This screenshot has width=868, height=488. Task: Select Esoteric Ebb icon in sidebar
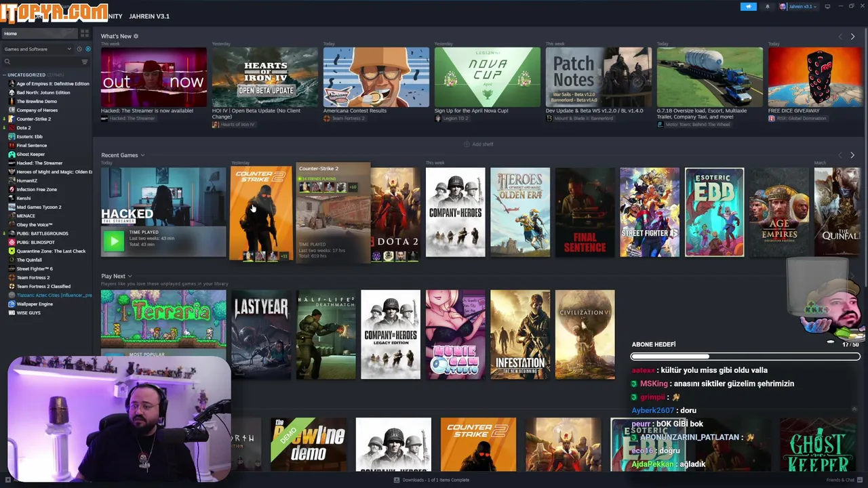(12, 137)
